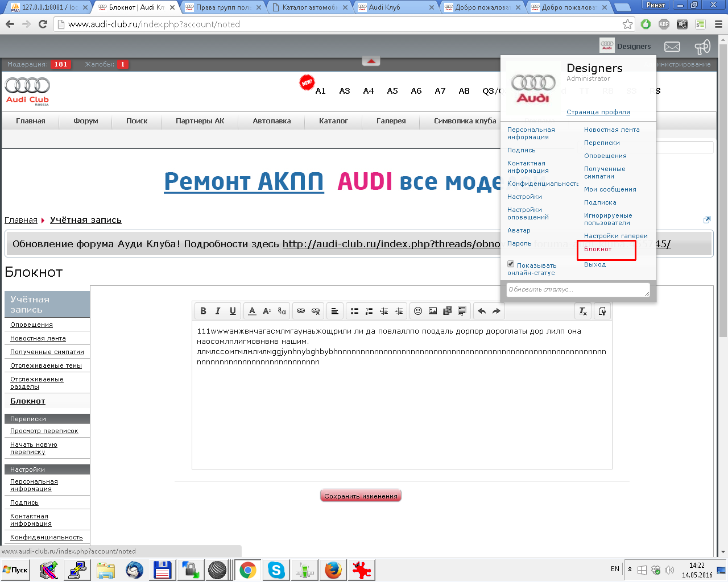Open the Автолавка navigation tab
Screen dimensions: 728x582
click(x=272, y=120)
